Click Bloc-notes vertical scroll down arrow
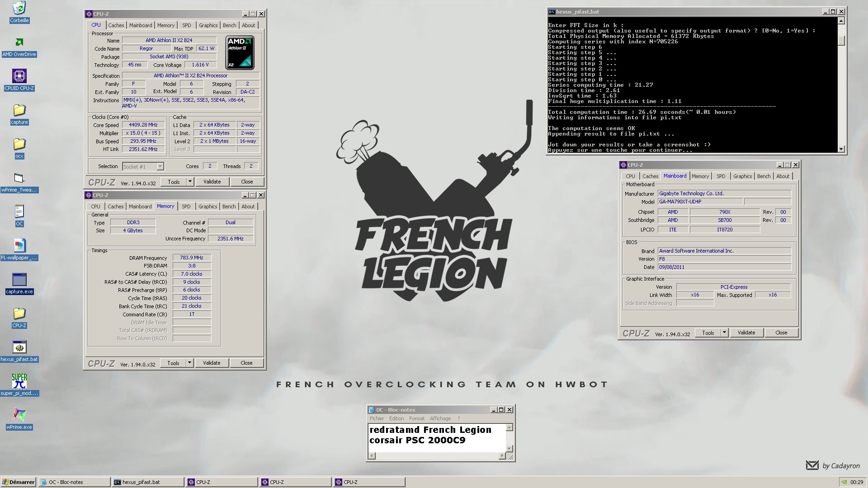 (x=509, y=449)
